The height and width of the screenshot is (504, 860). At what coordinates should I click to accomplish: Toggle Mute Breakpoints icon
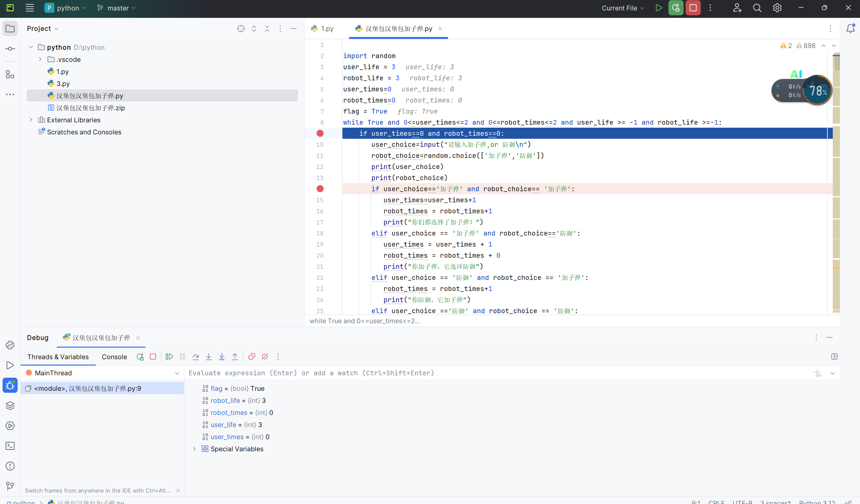point(265,356)
